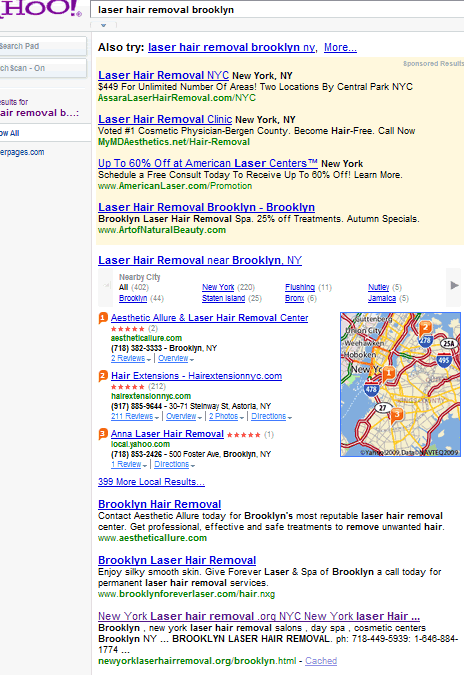Click www.ArtofNaturalBeauty.com URL
Screen dimensions: 464x675
tap(162, 230)
